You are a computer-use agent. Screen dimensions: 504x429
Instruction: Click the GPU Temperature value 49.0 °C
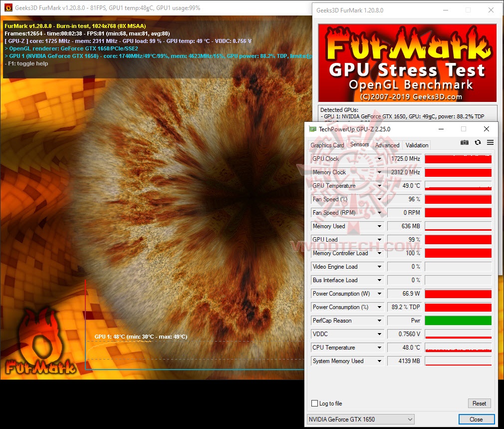[x=405, y=186]
